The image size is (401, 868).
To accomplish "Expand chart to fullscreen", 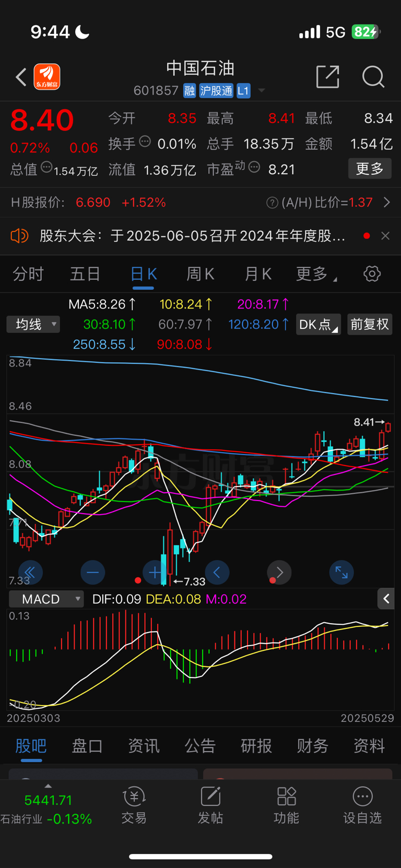I will click(x=341, y=573).
